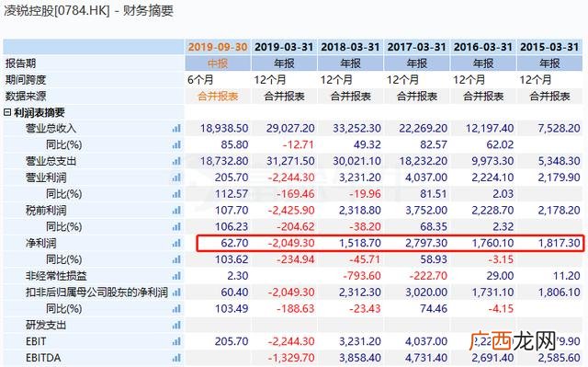
Task: Open chart icon for 同比(%) under 营业利润
Action: [x=176, y=194]
